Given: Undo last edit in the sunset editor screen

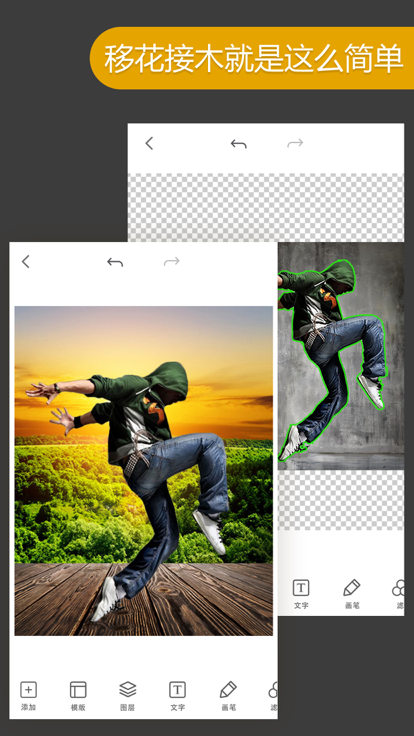Looking at the screenshot, I should point(115,262).
